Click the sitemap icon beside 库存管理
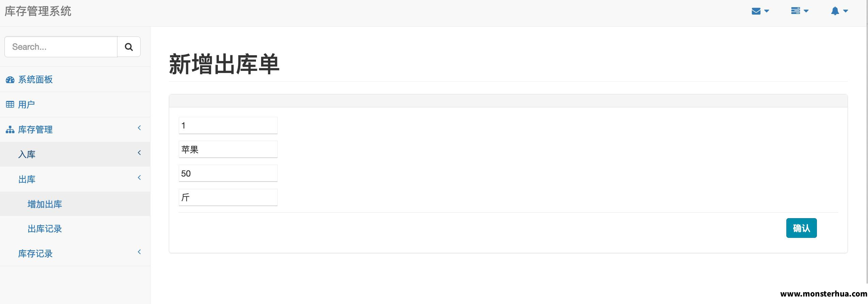 pos(10,130)
